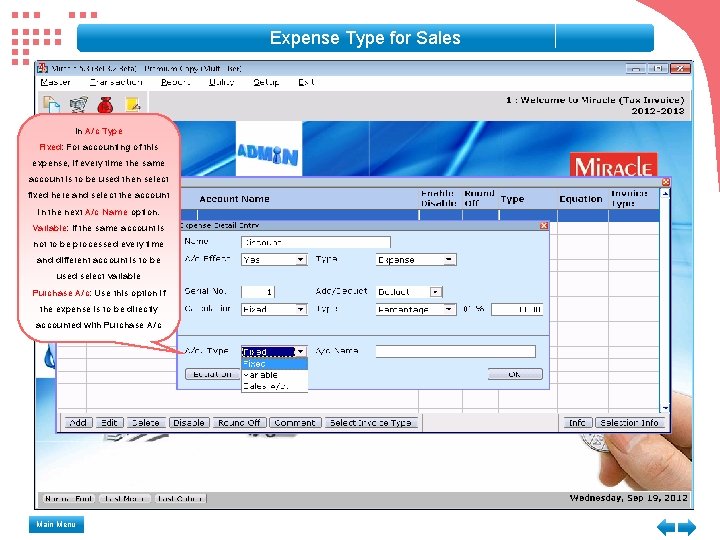Screen dimensions: 720x540
Task: Click the Comment button
Action: click(295, 422)
